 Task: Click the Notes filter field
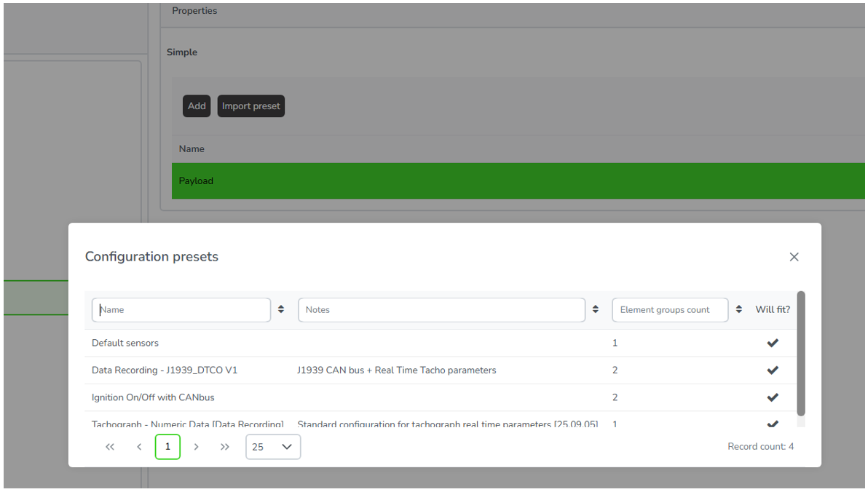tap(441, 310)
